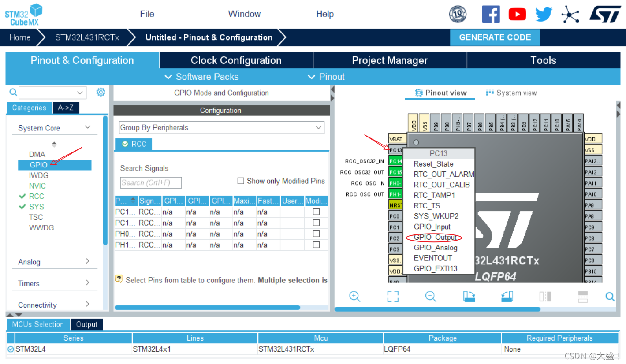
Task: Switch to Project Manager tab
Action: tap(390, 60)
